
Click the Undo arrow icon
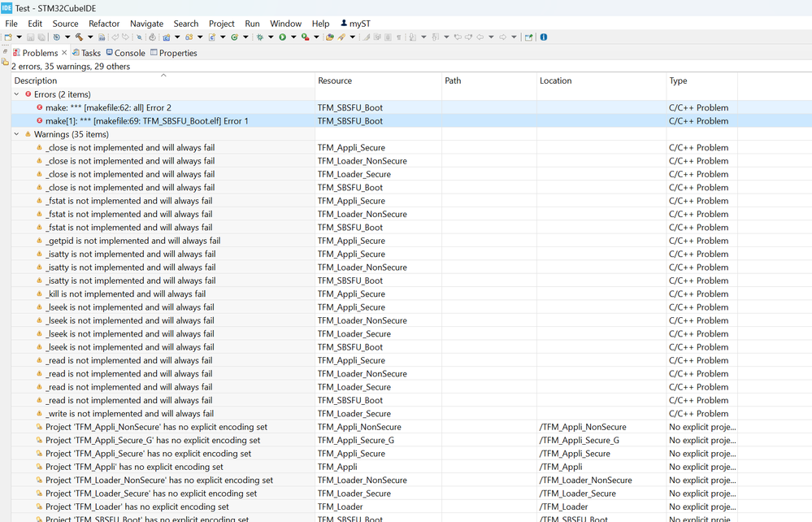pyautogui.click(x=115, y=37)
